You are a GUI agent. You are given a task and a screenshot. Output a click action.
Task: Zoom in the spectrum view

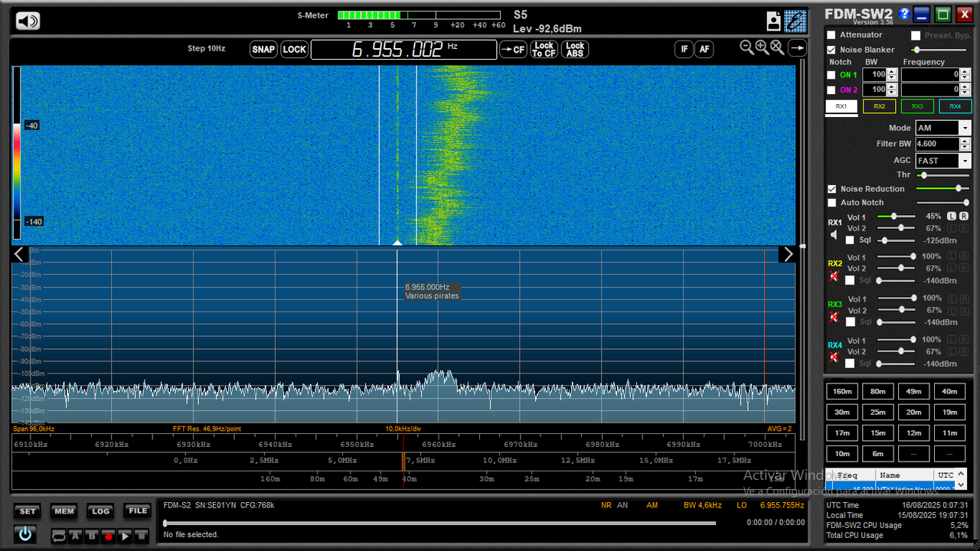coord(762,47)
